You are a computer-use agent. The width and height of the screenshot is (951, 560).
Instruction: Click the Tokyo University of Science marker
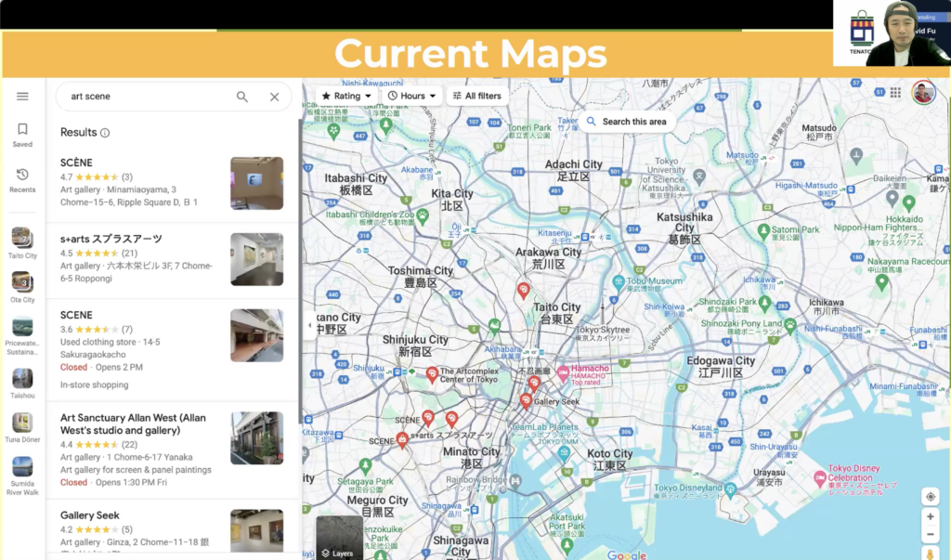(698, 176)
